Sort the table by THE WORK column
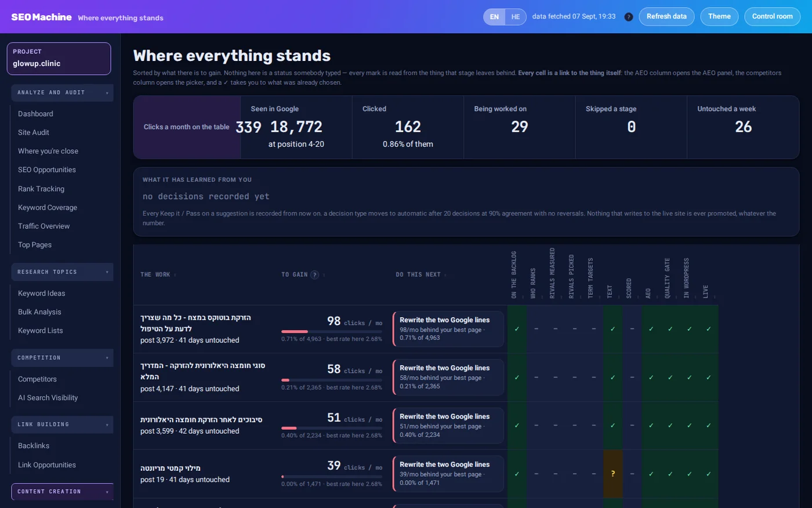 tap(158, 275)
